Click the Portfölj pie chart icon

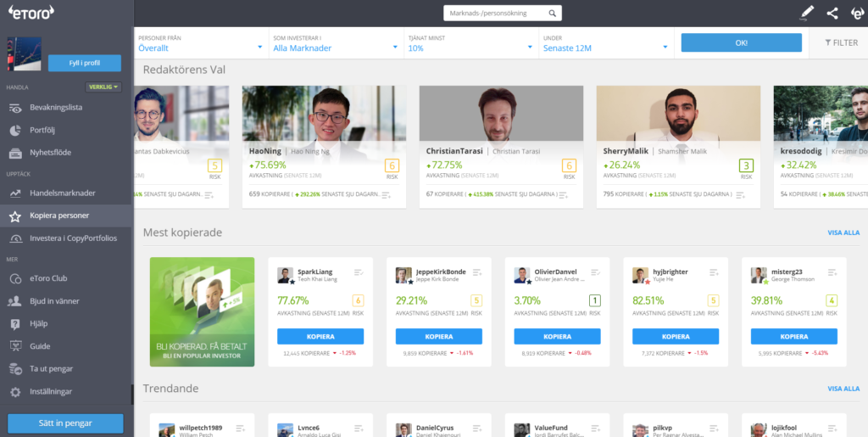click(15, 130)
